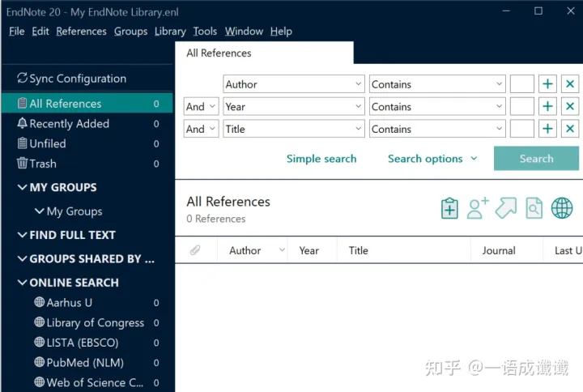Open the Edit menu

tap(40, 32)
